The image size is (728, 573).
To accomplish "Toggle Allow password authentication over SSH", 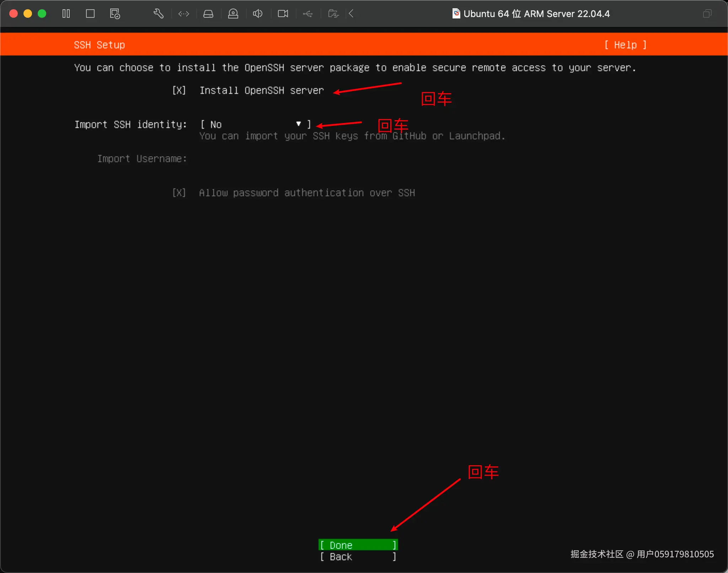I will [x=179, y=193].
